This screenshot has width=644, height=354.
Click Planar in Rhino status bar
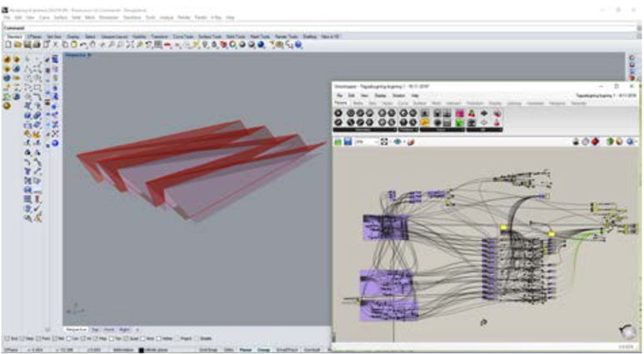coord(246,350)
